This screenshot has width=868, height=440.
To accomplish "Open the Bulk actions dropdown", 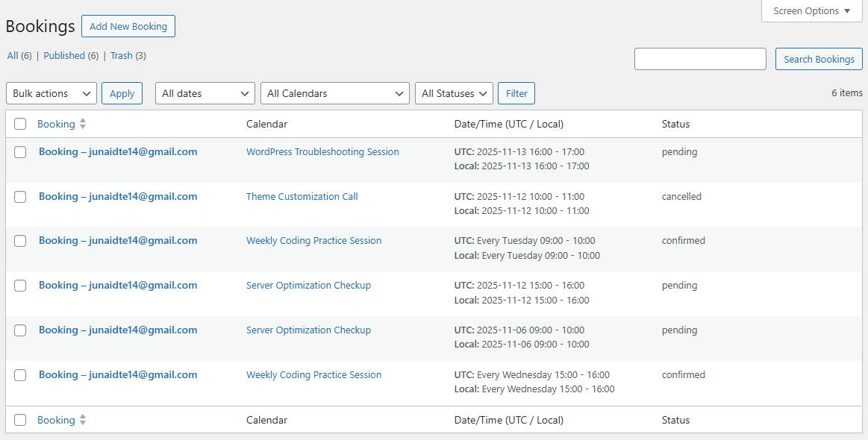I will 51,92.
